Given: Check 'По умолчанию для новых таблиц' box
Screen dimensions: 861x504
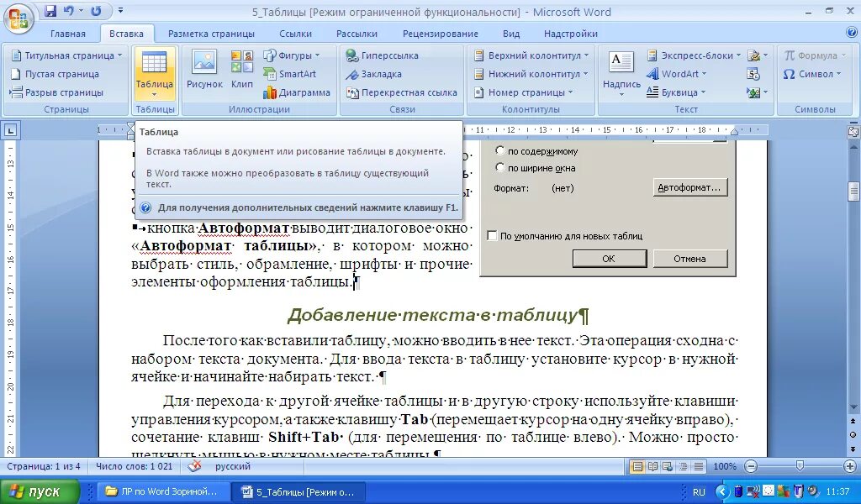Looking at the screenshot, I should tap(492, 236).
